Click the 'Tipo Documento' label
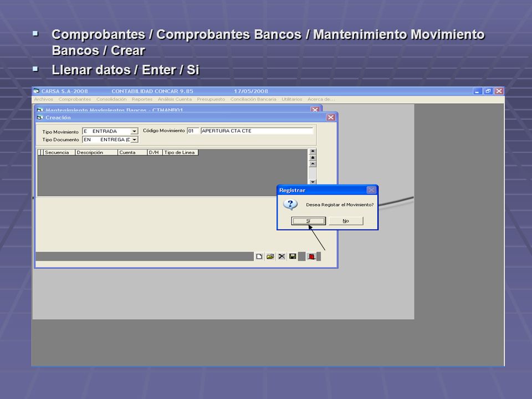 coord(60,140)
